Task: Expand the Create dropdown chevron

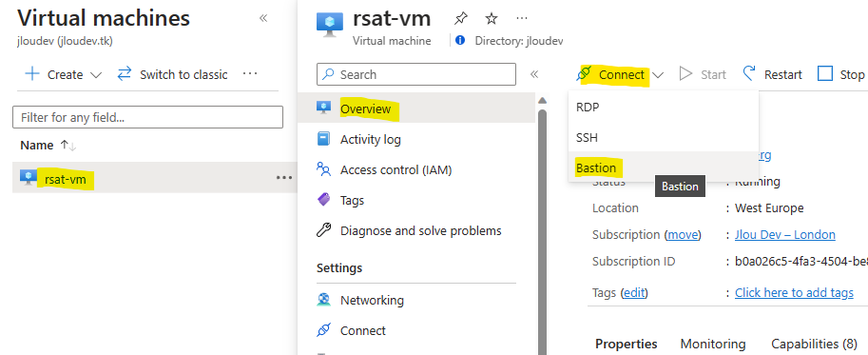Action: click(96, 75)
